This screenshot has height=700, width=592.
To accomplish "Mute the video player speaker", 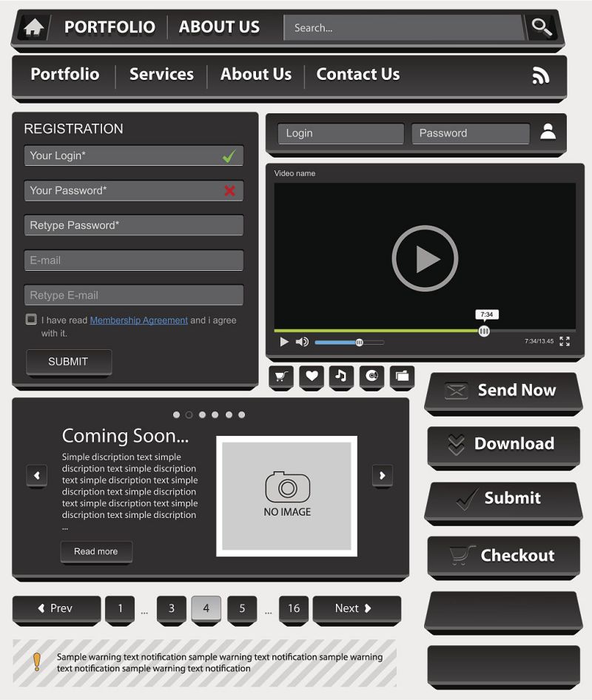I will (x=301, y=342).
